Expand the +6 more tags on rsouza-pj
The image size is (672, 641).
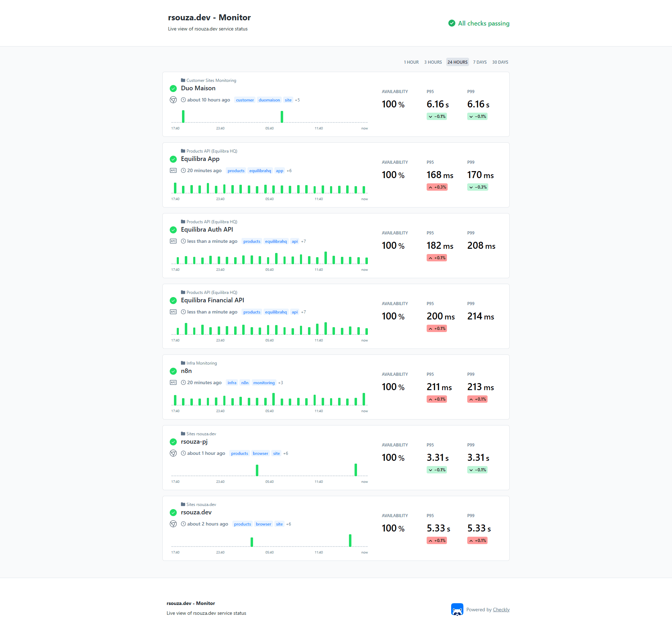[286, 453]
